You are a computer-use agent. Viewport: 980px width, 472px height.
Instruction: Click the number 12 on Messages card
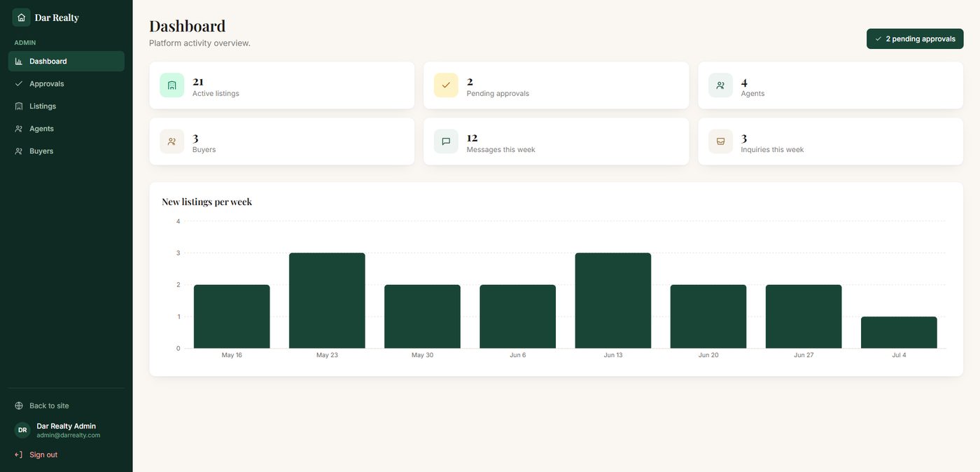click(x=472, y=138)
